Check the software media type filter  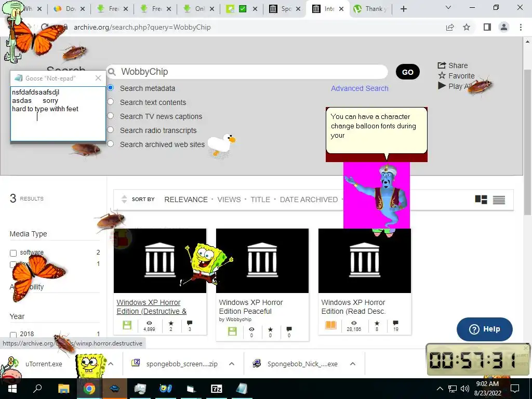pos(13,253)
